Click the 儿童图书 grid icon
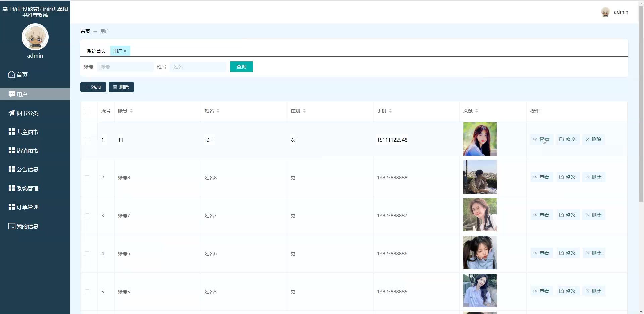The width and height of the screenshot is (644, 314). coord(12,132)
